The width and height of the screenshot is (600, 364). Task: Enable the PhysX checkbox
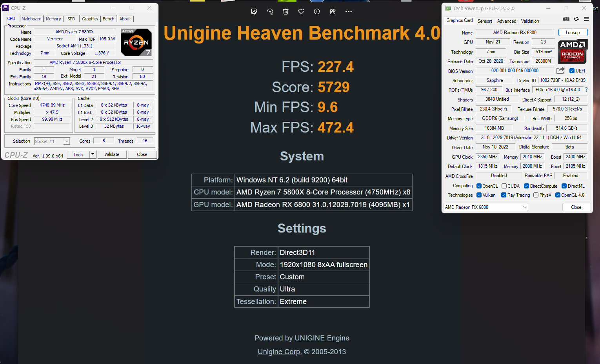point(536,195)
